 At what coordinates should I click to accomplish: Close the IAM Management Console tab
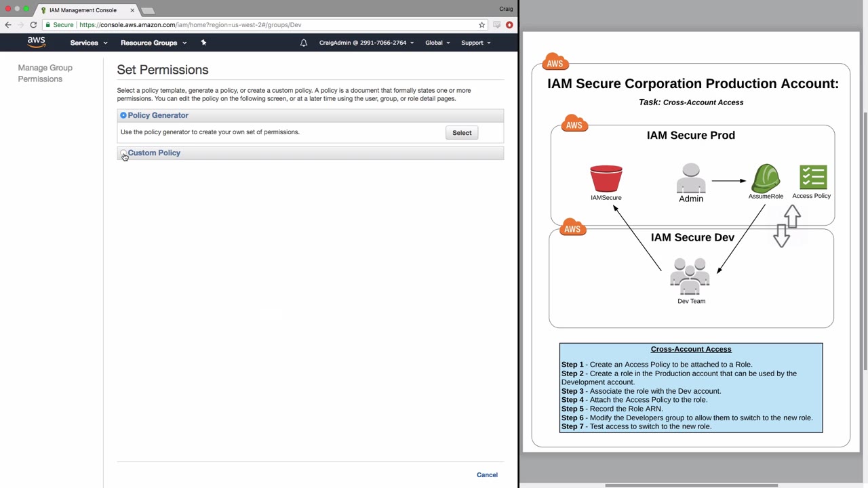pyautogui.click(x=132, y=10)
